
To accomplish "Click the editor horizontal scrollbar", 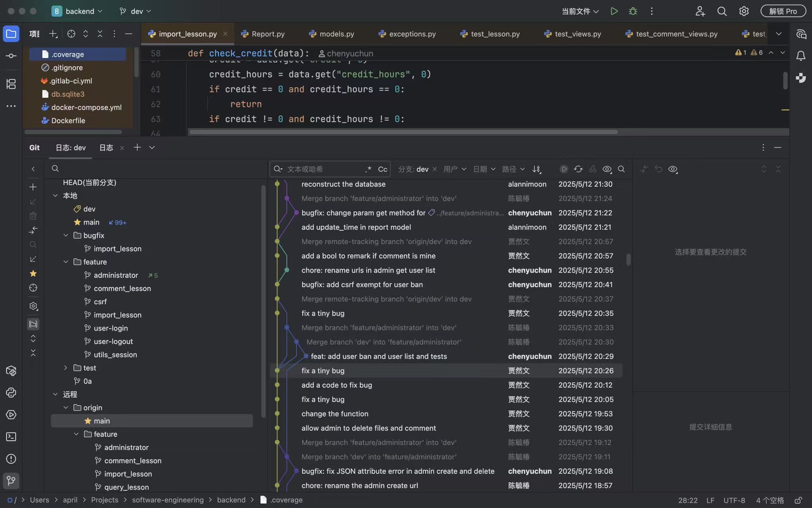I will 403,132.
